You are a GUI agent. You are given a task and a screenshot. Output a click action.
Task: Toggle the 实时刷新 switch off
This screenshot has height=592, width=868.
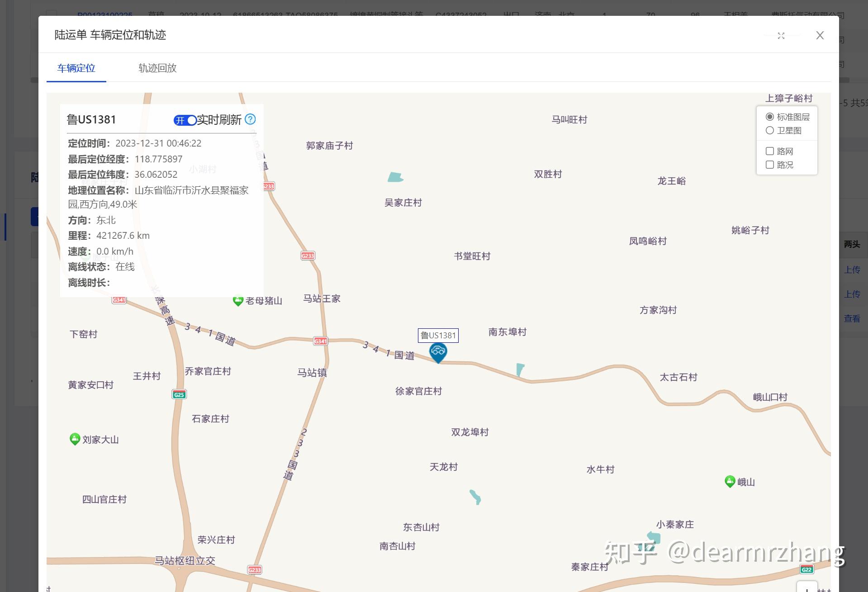(x=185, y=120)
